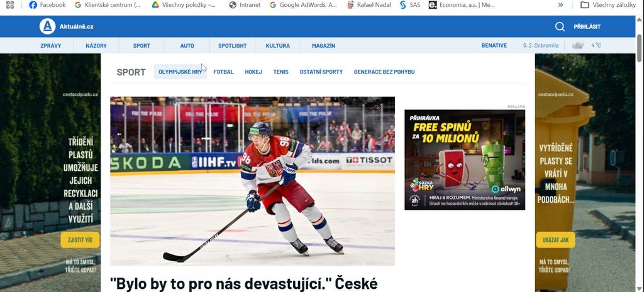
Task: Go to the SPORT section in the main menu
Action: (142, 45)
